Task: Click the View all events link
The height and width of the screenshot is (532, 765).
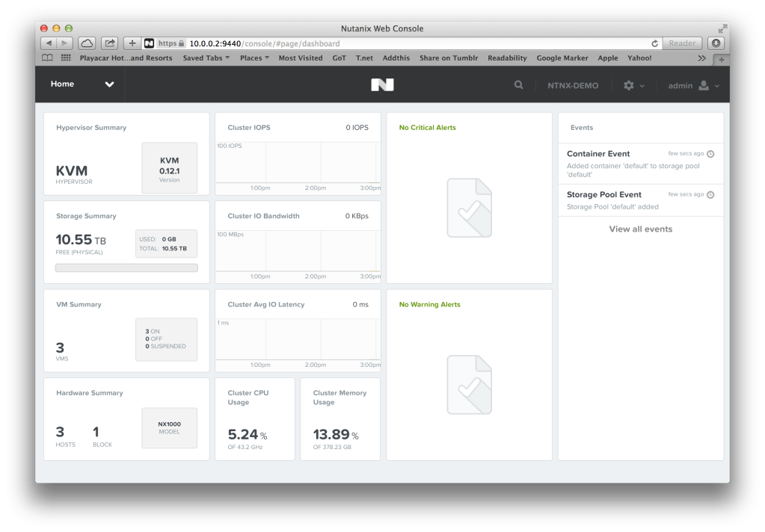Action: pos(640,229)
